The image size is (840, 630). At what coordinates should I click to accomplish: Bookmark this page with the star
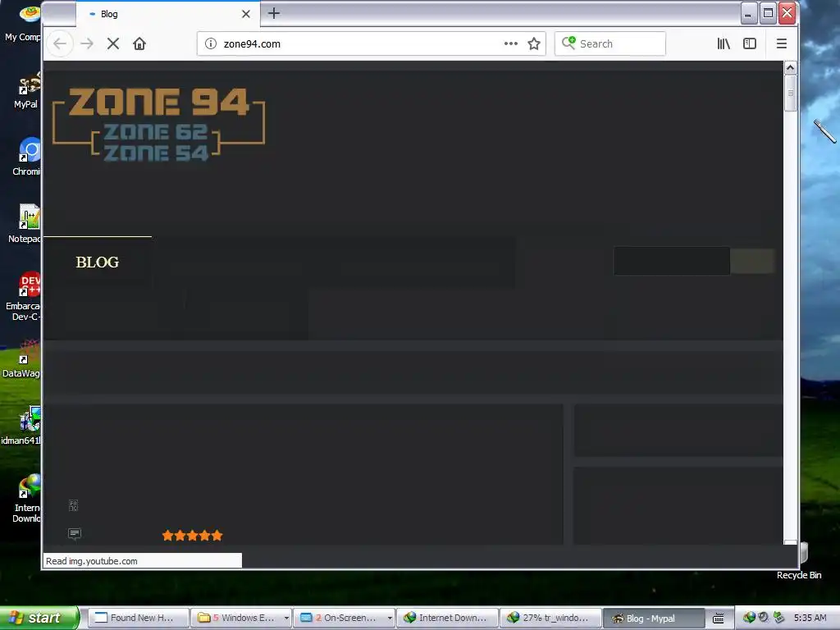(x=534, y=44)
